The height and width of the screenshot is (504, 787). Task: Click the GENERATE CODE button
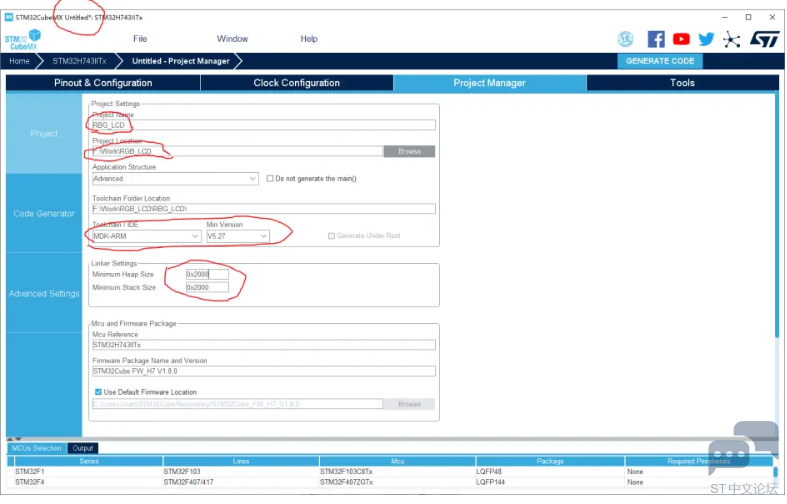coord(660,61)
